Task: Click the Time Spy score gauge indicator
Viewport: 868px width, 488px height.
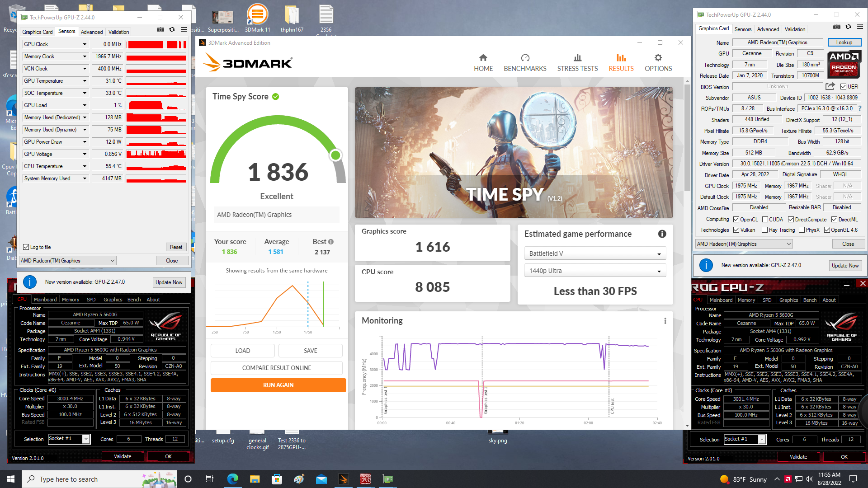Action: (335, 155)
